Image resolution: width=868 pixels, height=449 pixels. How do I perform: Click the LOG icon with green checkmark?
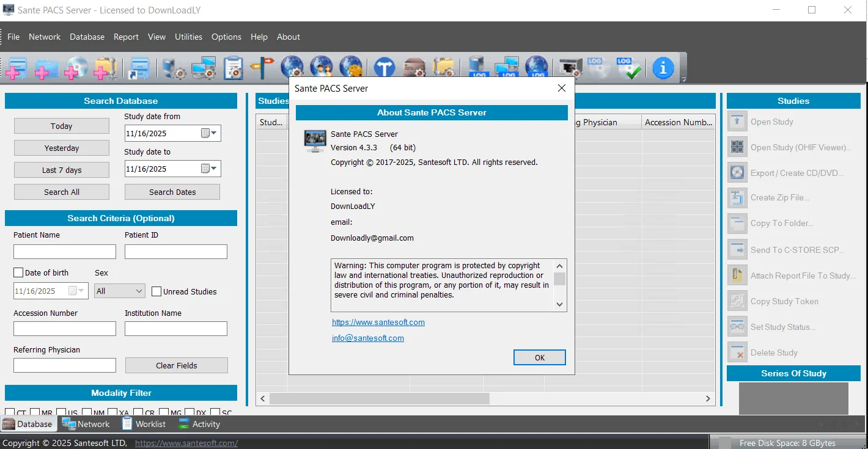[x=629, y=67]
